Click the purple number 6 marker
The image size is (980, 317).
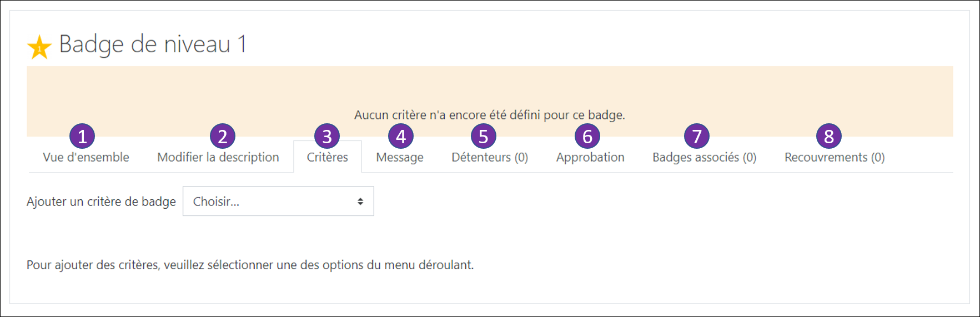(x=587, y=136)
